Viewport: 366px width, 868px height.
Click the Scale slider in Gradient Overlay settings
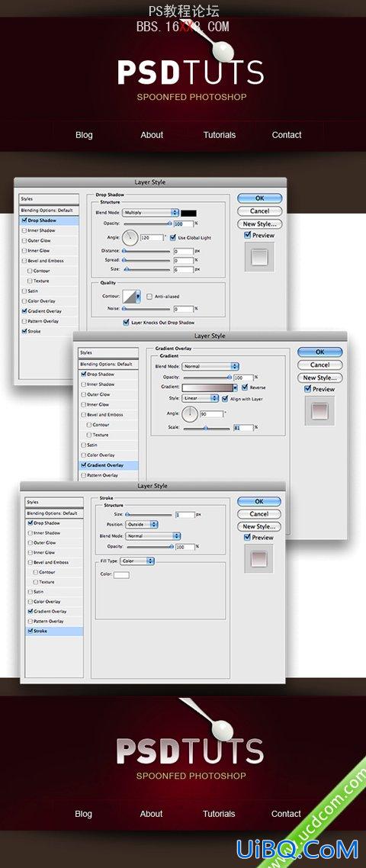pos(206,427)
